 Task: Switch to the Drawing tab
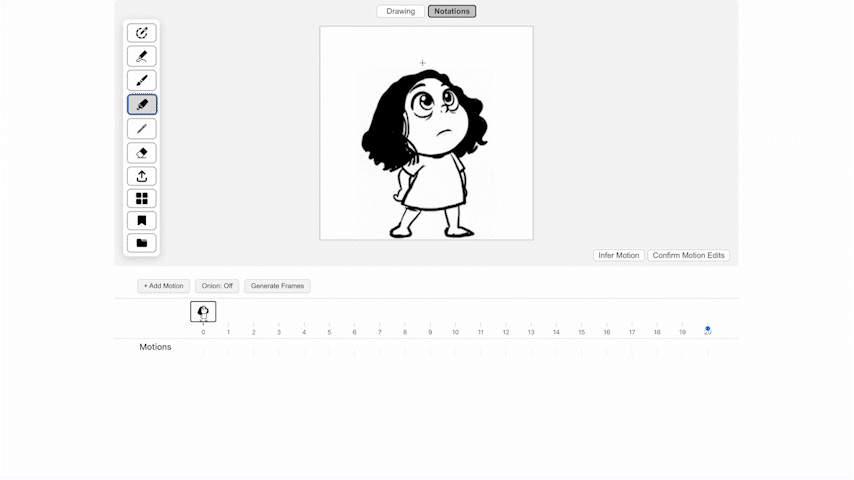pyautogui.click(x=400, y=12)
